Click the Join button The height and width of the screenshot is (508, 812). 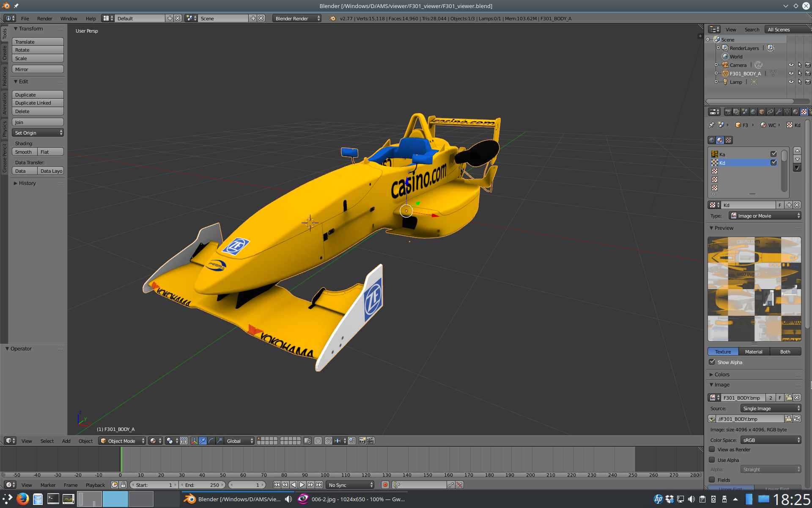pyautogui.click(x=38, y=122)
